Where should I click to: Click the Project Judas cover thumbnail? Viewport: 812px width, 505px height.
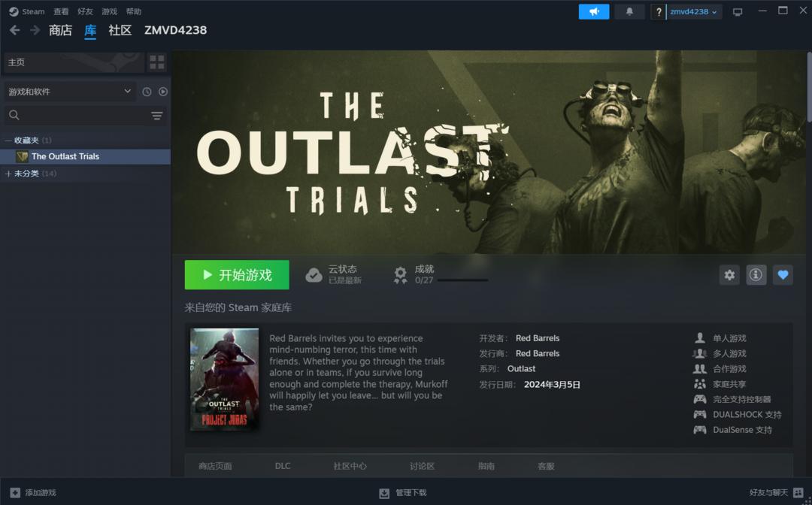[x=224, y=380]
